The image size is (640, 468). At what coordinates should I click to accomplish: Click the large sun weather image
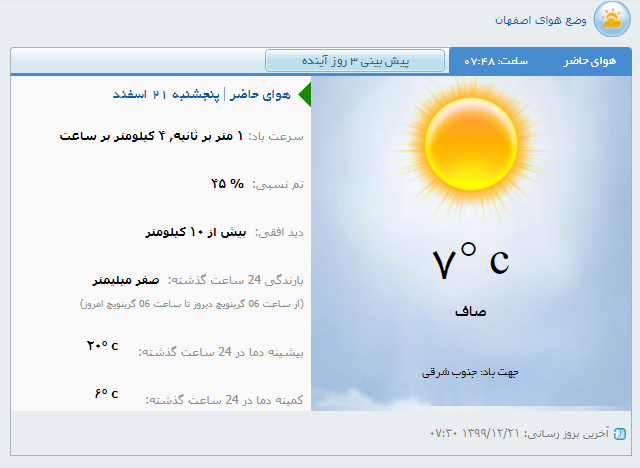[468, 142]
